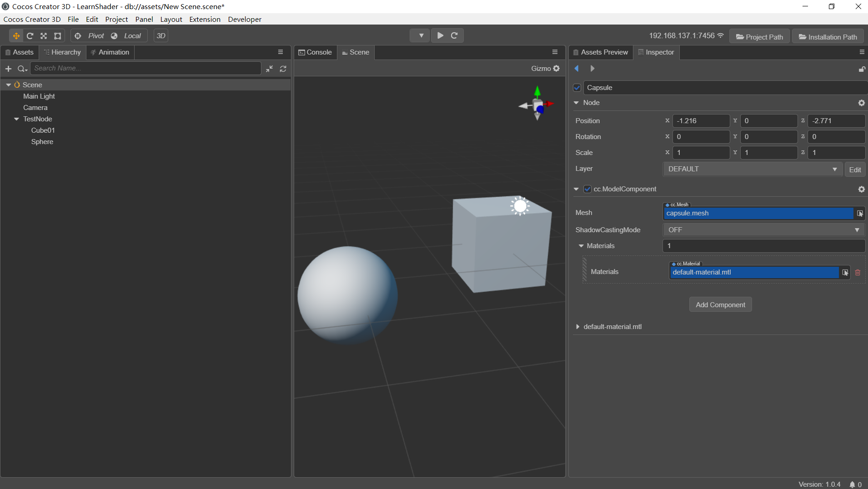Open the Project menu
Viewport: 868px width, 489px height.
point(116,19)
